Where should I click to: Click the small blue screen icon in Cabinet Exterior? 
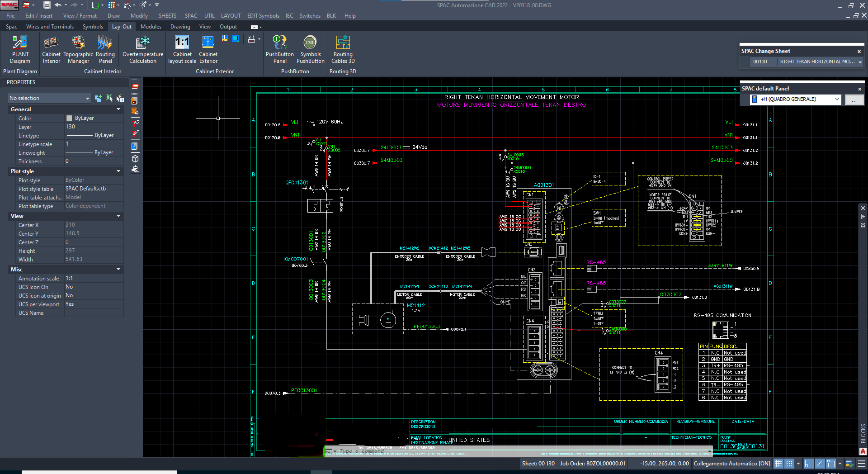pos(236,39)
